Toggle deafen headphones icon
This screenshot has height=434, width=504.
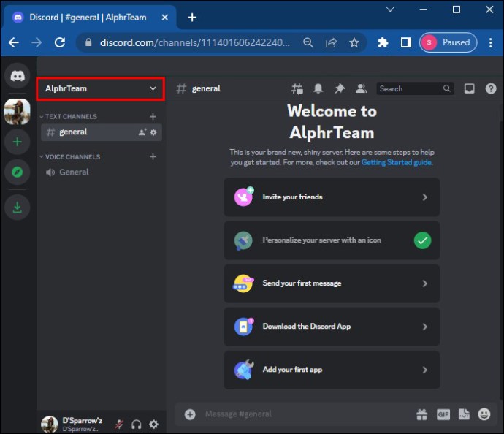point(137,425)
